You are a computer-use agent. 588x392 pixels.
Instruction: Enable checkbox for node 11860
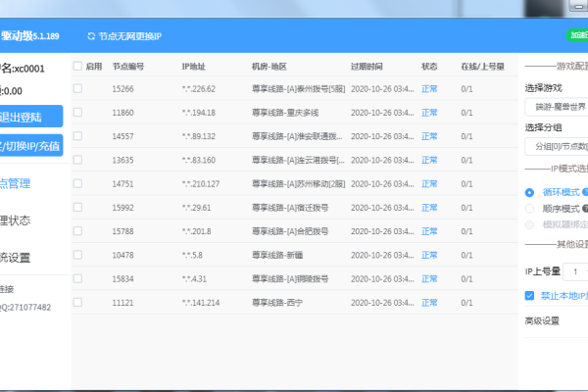tap(77, 112)
